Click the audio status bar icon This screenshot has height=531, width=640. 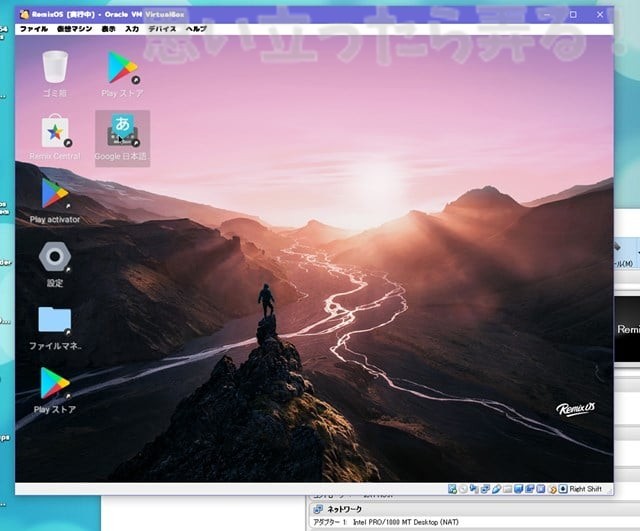tap(474, 489)
